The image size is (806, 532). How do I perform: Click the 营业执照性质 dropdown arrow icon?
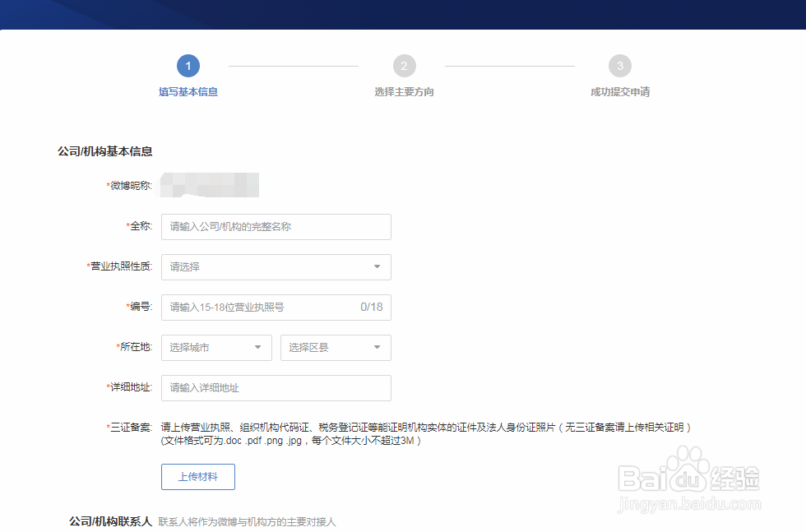tap(379, 266)
